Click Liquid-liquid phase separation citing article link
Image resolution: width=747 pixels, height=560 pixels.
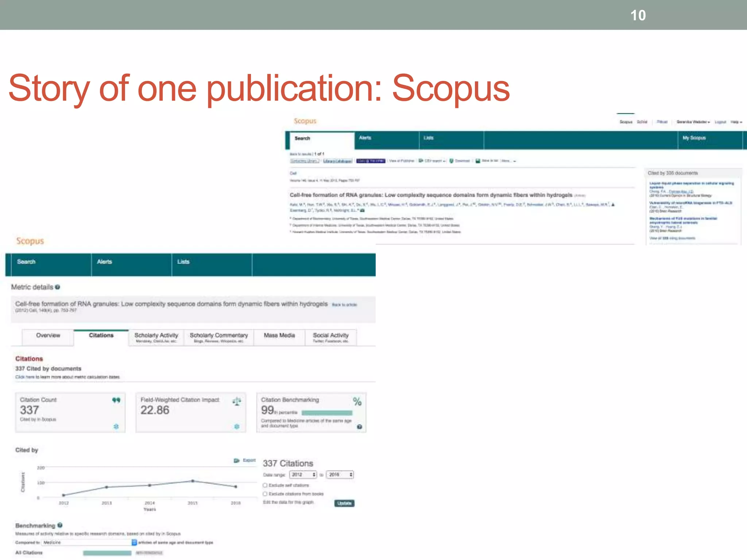pos(691,185)
